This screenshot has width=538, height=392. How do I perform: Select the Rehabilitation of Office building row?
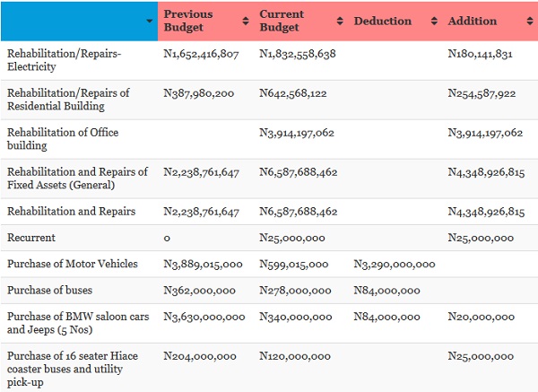[63, 139]
